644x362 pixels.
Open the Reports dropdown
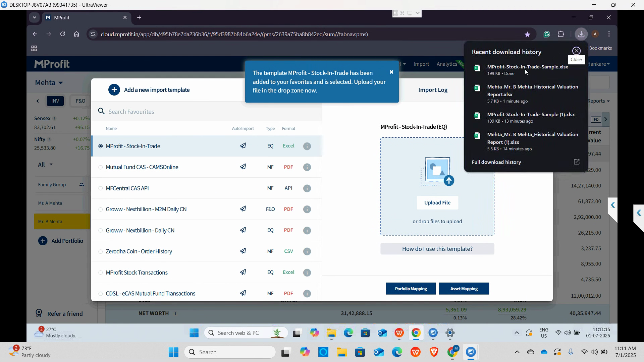click(x=598, y=101)
